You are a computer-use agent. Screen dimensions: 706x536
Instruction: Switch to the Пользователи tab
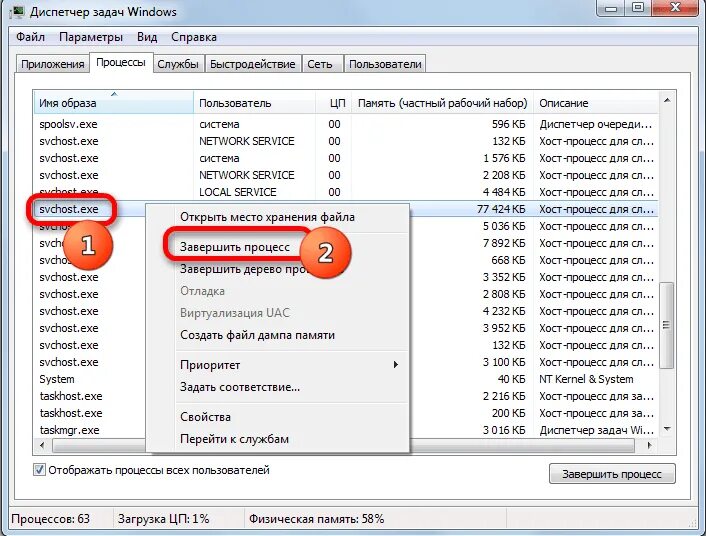point(385,64)
